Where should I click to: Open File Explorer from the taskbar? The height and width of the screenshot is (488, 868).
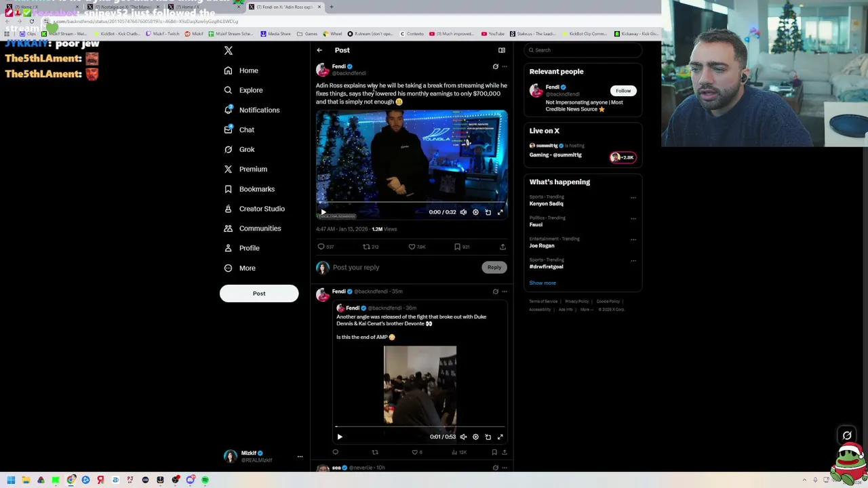(26, 480)
